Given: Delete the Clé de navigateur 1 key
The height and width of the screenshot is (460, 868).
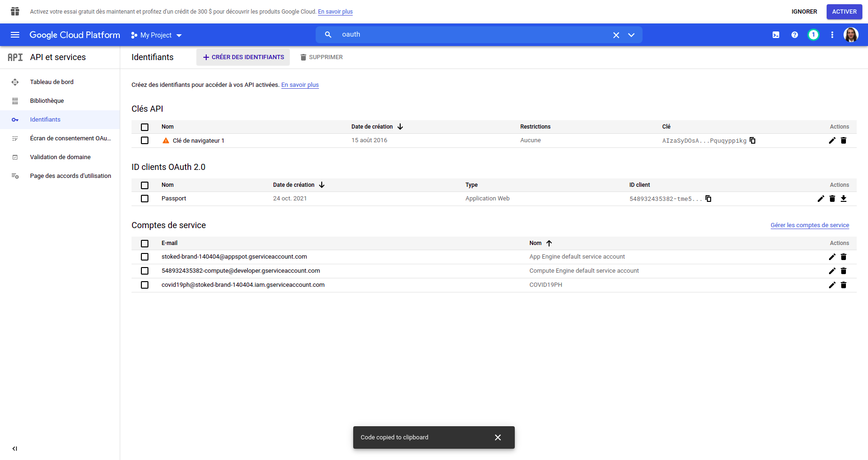Looking at the screenshot, I should point(844,140).
